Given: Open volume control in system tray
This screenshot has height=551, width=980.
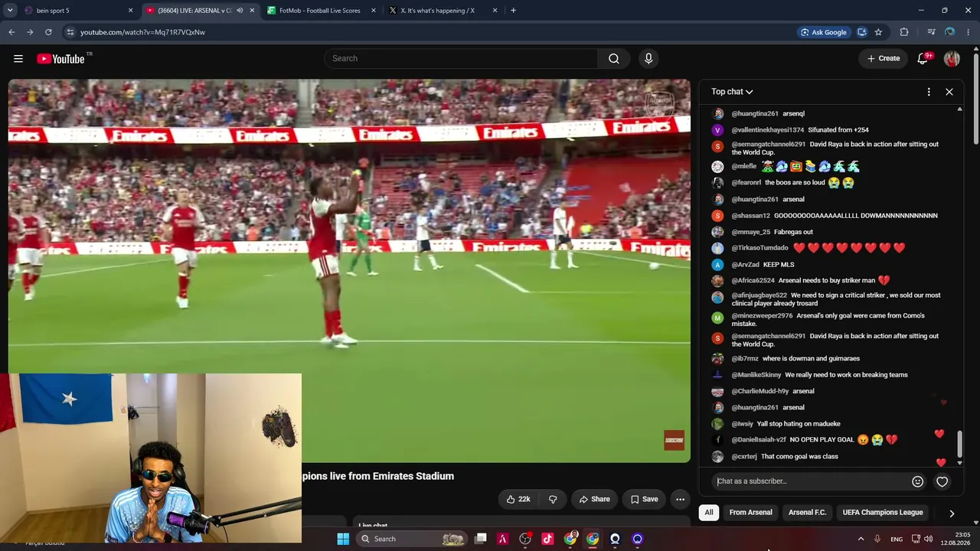Looking at the screenshot, I should point(929,539).
